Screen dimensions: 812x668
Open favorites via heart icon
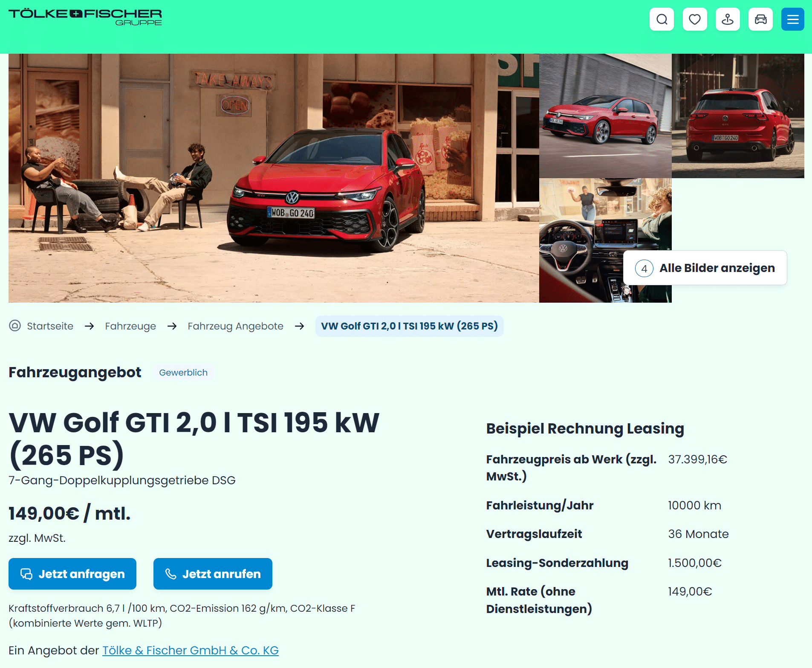pos(695,19)
